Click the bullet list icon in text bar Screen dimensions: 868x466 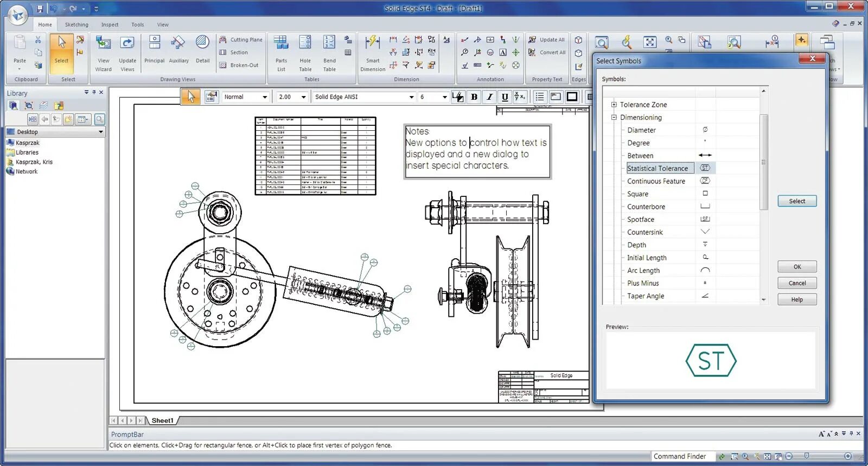pos(539,97)
